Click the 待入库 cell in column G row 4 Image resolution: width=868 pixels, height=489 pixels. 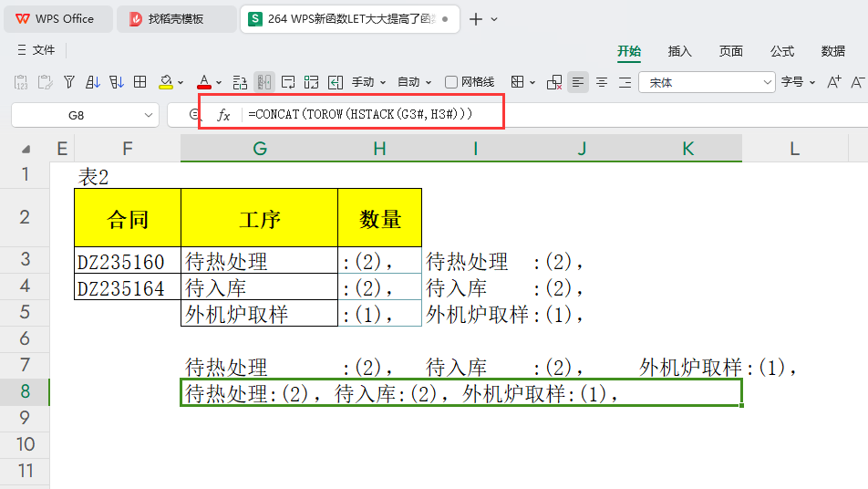(260, 286)
